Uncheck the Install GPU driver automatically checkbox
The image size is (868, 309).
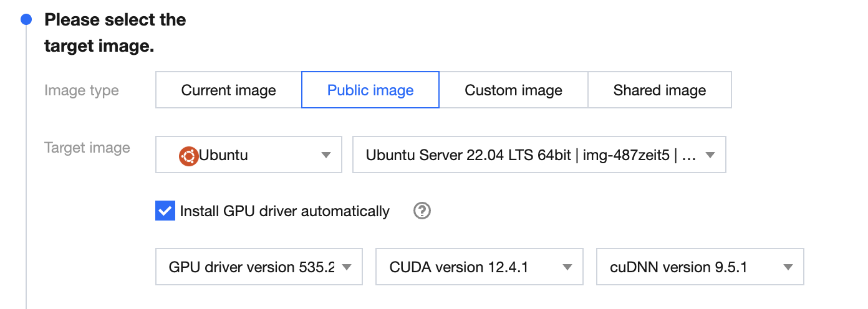165,211
